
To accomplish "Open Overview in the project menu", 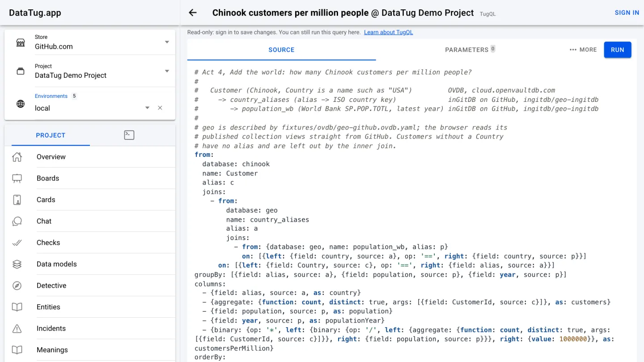I will click(90, 157).
